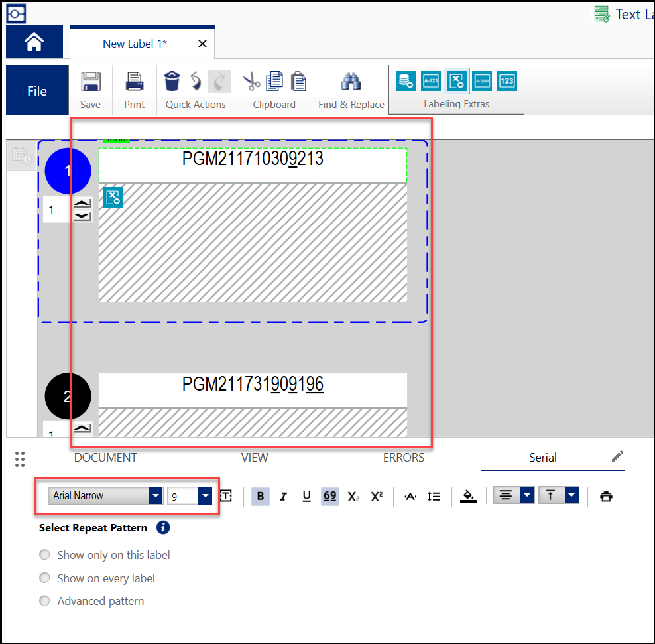Select 'Show on every label' option
655x644 pixels.
coord(44,578)
